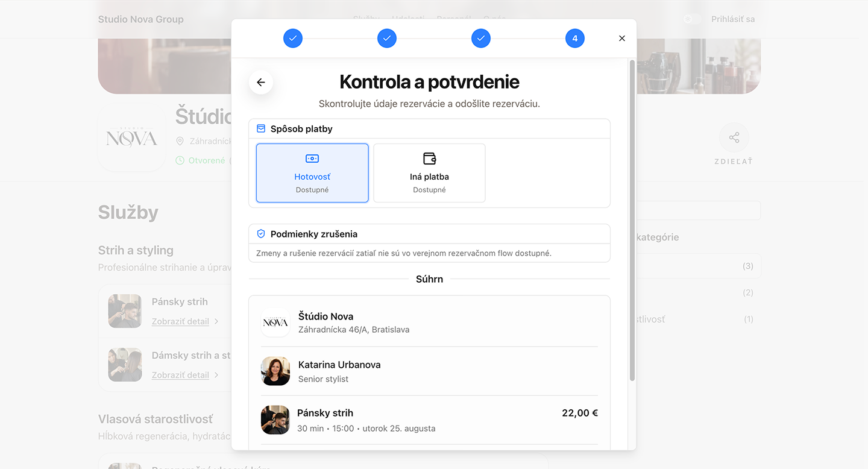Click the cash icon in Hotovosť card
Screen dimensions: 868x469
(312, 159)
